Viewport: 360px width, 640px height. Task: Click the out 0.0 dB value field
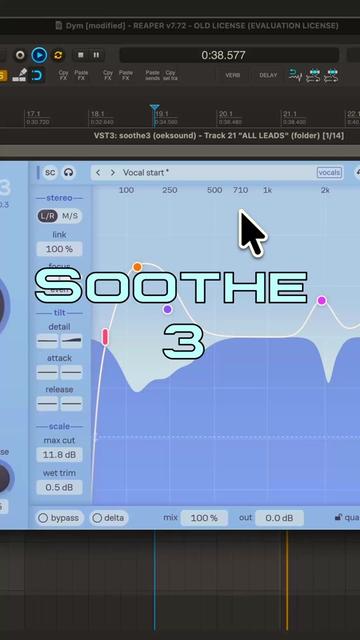click(x=279, y=518)
